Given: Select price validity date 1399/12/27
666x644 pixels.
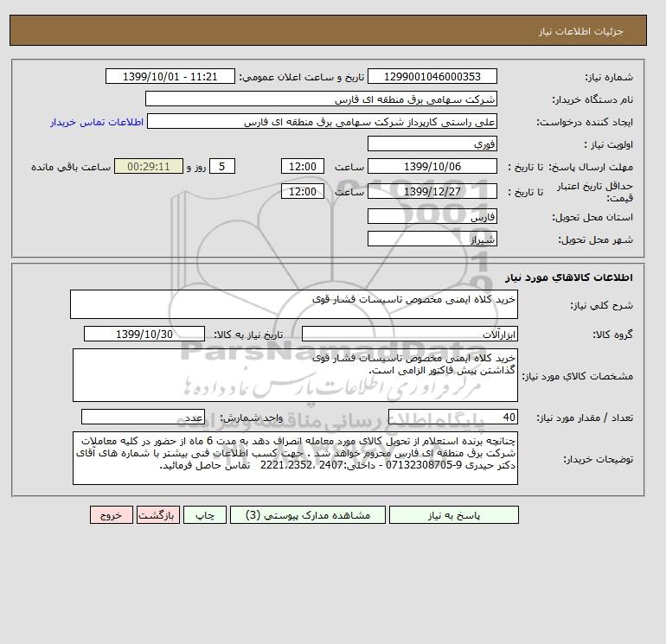Looking at the screenshot, I should pyautogui.click(x=432, y=191).
